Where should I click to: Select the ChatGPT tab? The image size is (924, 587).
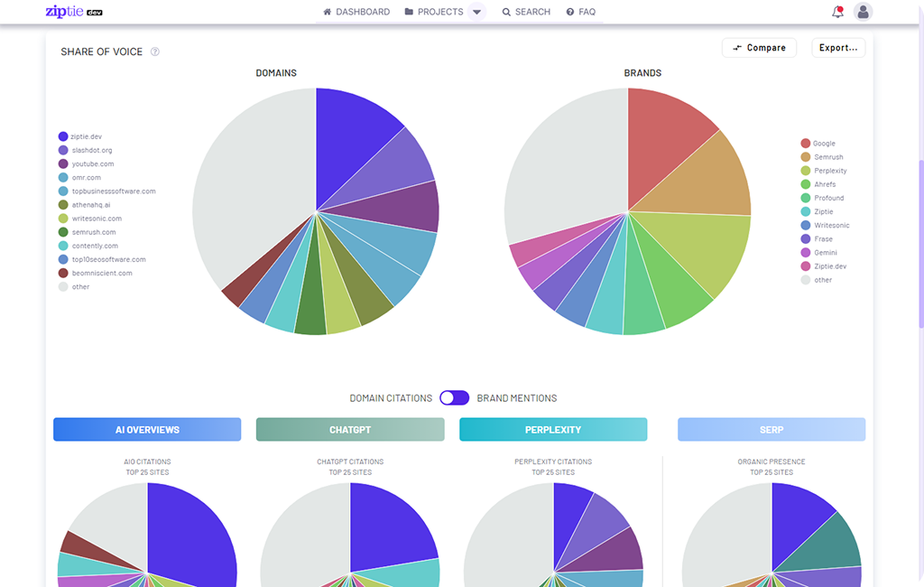pos(350,430)
